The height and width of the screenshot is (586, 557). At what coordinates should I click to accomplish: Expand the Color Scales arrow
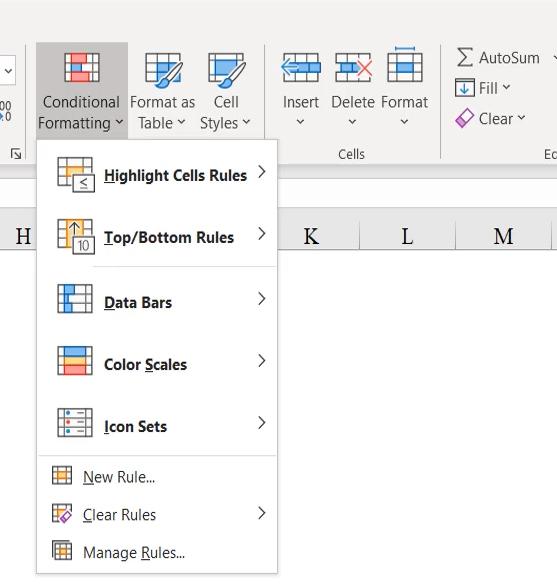tap(262, 361)
